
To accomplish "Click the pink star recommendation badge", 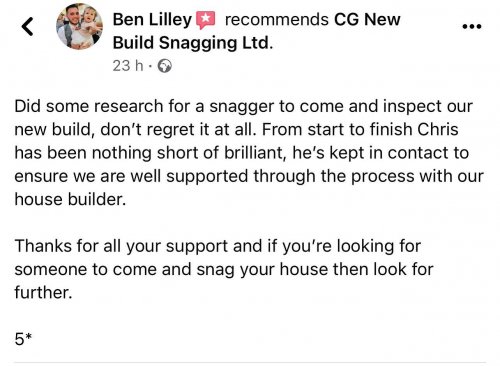I will click(x=205, y=20).
